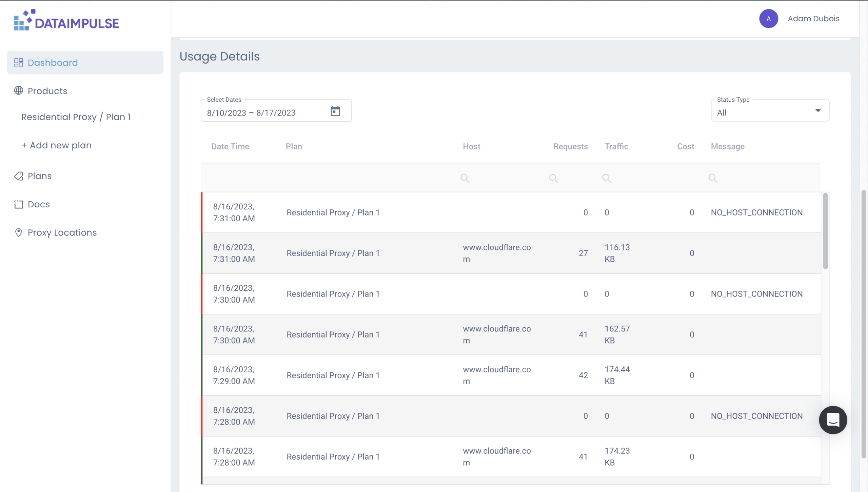Sort by Requests column header
The image size is (868, 492).
tap(571, 146)
